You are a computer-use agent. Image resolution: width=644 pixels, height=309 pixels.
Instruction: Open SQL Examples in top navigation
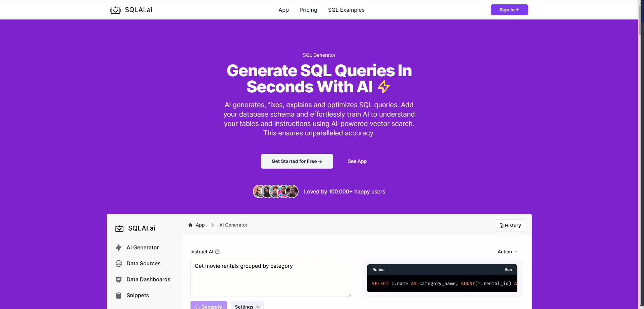(346, 10)
